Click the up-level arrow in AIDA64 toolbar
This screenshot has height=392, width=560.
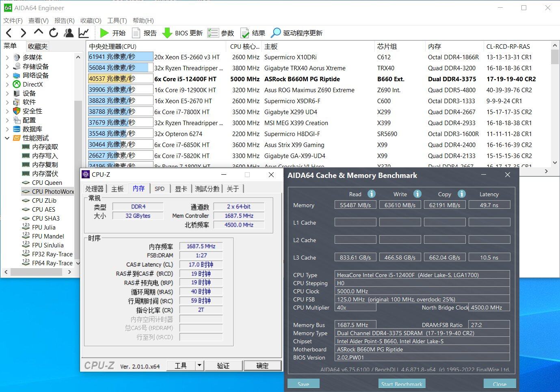[38, 32]
